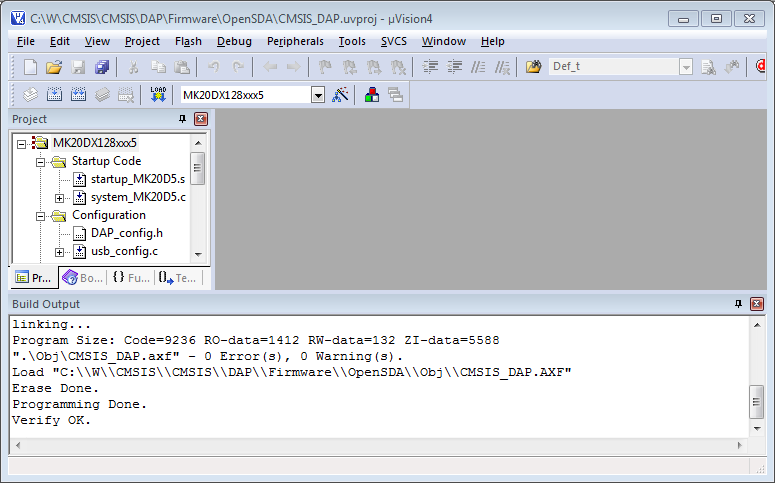The width and height of the screenshot is (775, 483).
Task: Click the Find in Files icon
Action: [534, 67]
